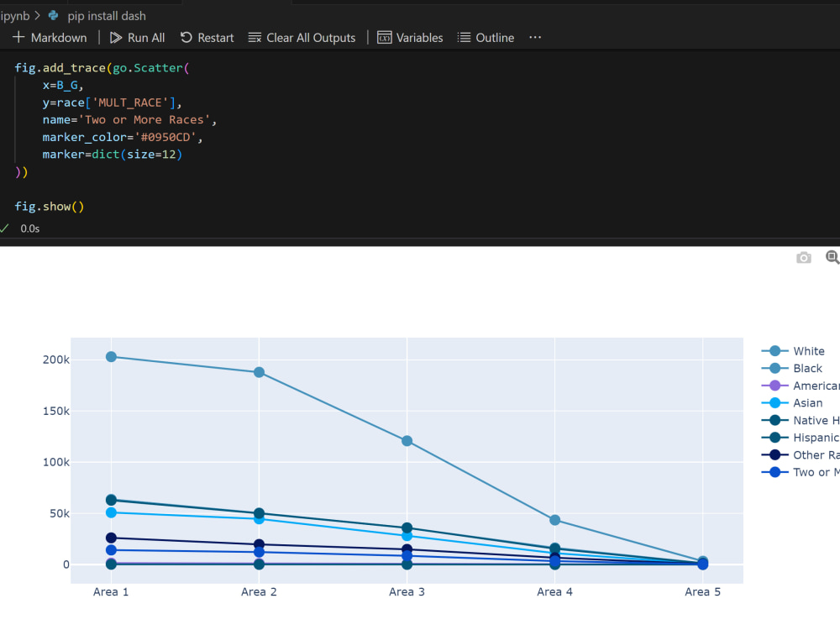The width and height of the screenshot is (840, 630).
Task: Open the more actions ellipsis menu
Action: tap(534, 38)
